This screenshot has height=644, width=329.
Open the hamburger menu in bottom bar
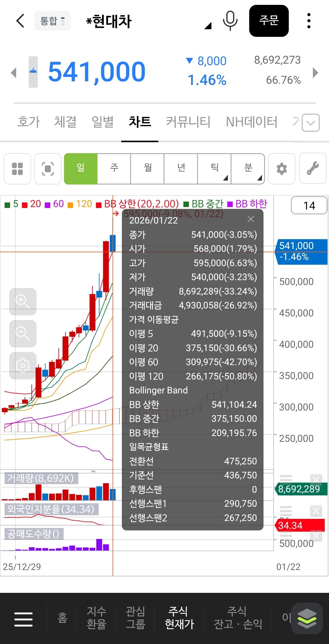tap(23, 619)
